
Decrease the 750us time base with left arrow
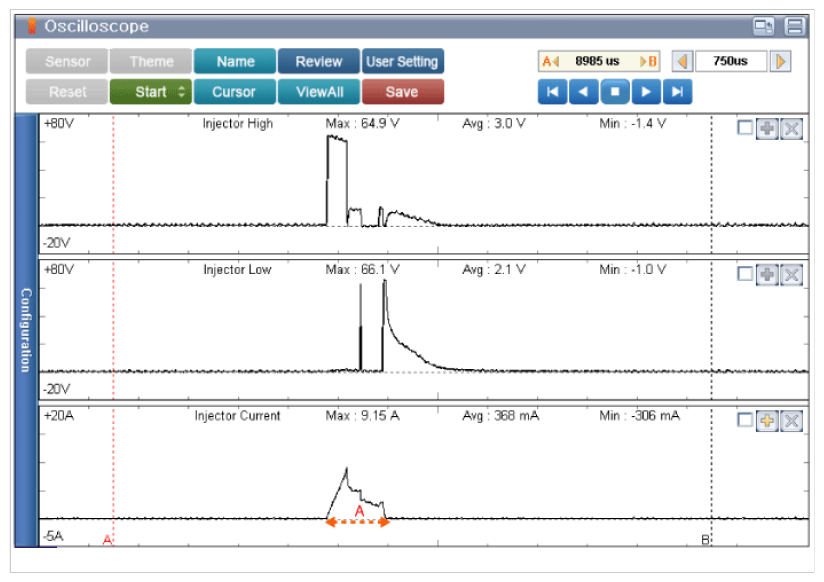pos(681,61)
